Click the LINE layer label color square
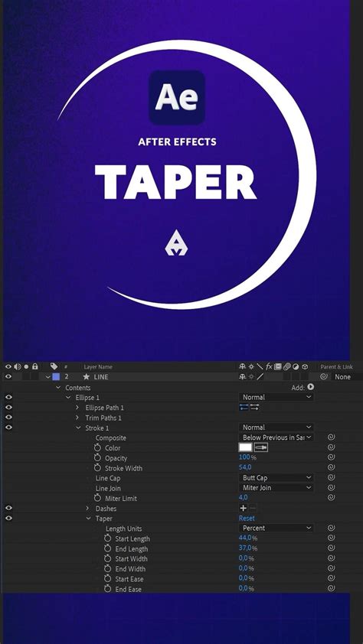 coord(57,376)
